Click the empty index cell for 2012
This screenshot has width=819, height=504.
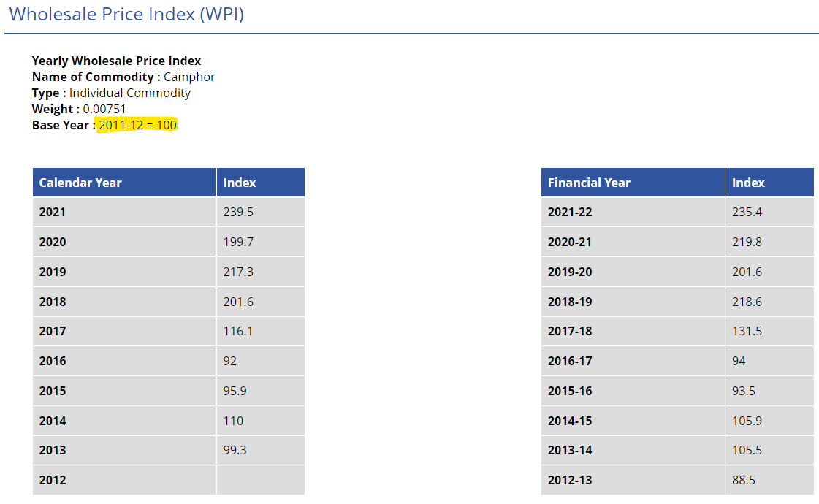point(260,480)
